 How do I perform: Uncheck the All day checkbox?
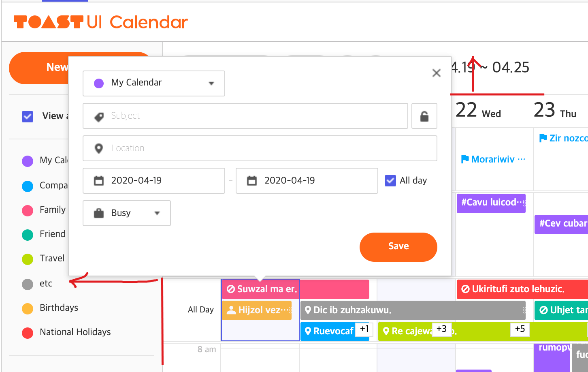click(390, 180)
